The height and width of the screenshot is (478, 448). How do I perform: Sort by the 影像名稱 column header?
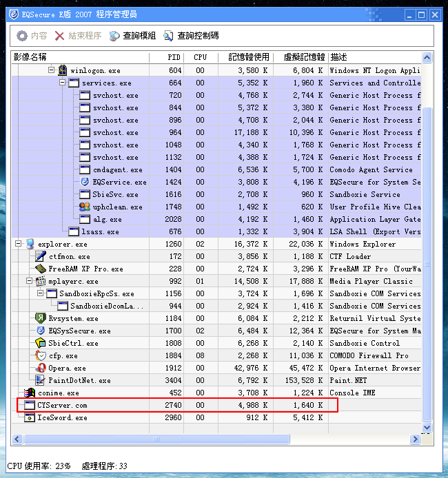pos(80,57)
